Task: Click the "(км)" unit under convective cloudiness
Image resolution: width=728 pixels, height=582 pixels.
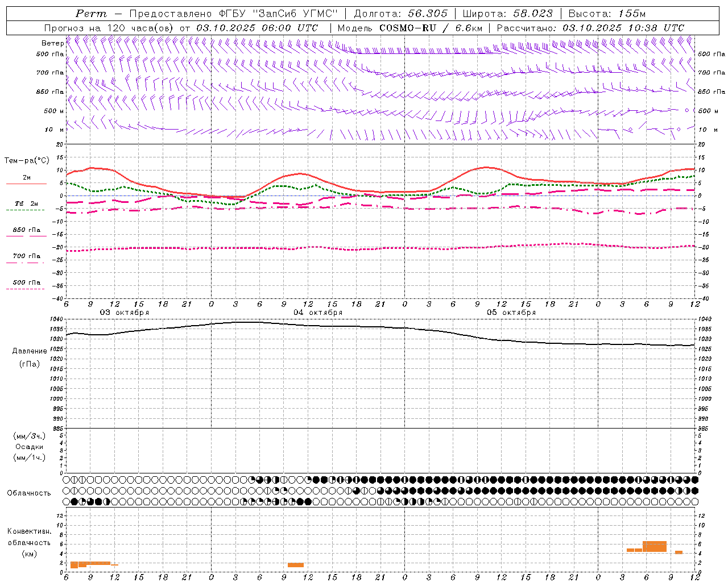Action: click(29, 554)
